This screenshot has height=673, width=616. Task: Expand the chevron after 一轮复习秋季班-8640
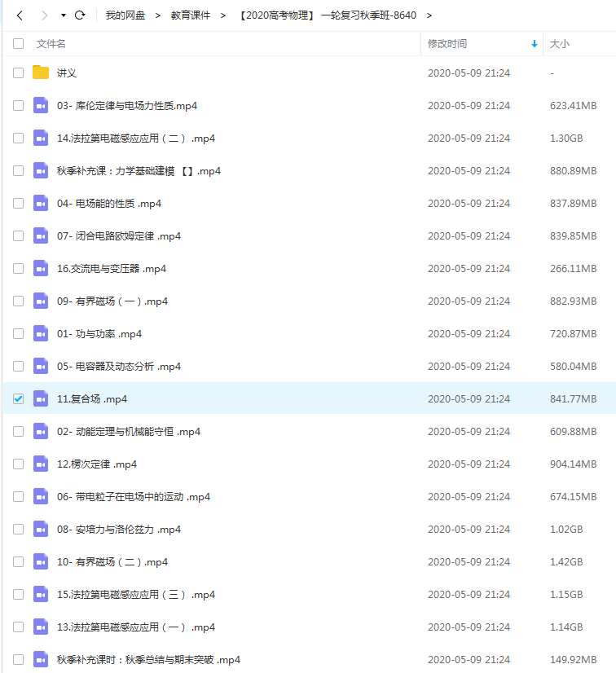pos(429,15)
